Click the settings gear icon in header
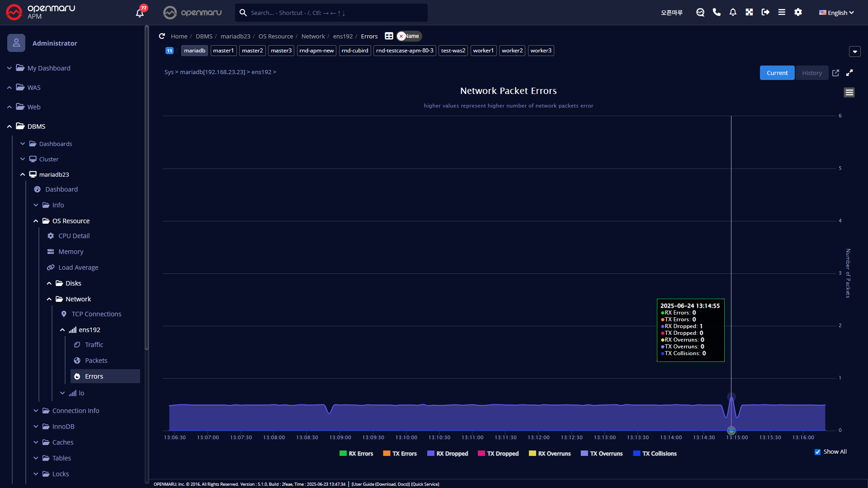 [798, 12]
